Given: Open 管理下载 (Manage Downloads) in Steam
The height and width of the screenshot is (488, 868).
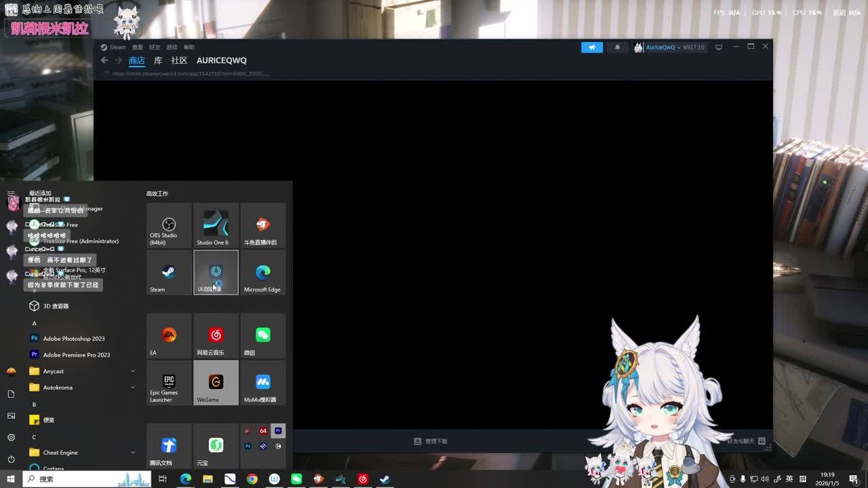Looking at the screenshot, I should click(431, 441).
